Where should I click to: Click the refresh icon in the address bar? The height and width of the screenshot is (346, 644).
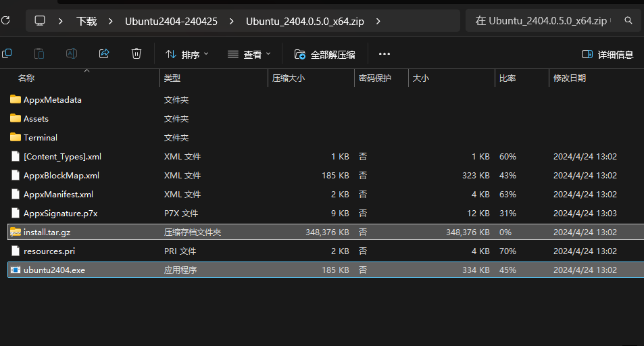[5, 20]
